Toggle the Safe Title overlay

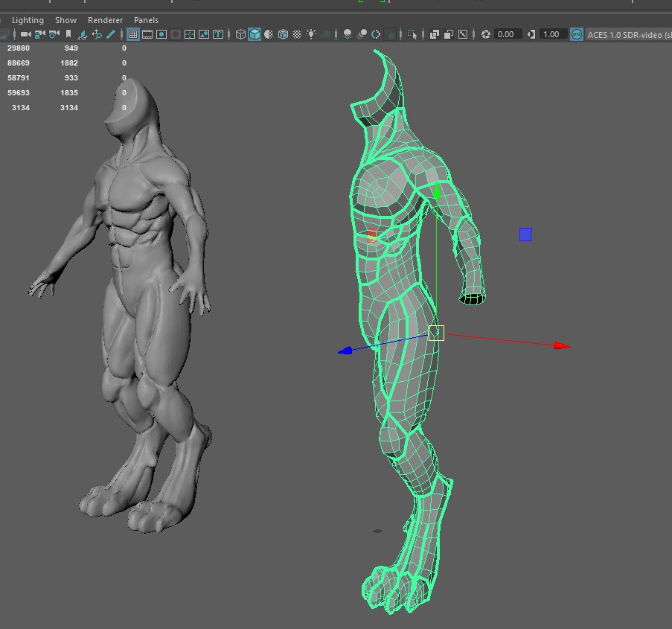click(218, 34)
